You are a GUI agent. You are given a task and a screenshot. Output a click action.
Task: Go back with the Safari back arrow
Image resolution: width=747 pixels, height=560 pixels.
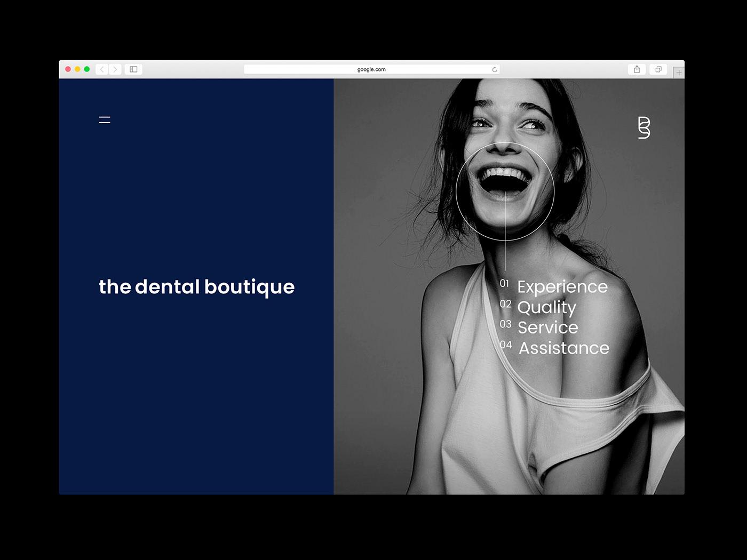click(102, 69)
